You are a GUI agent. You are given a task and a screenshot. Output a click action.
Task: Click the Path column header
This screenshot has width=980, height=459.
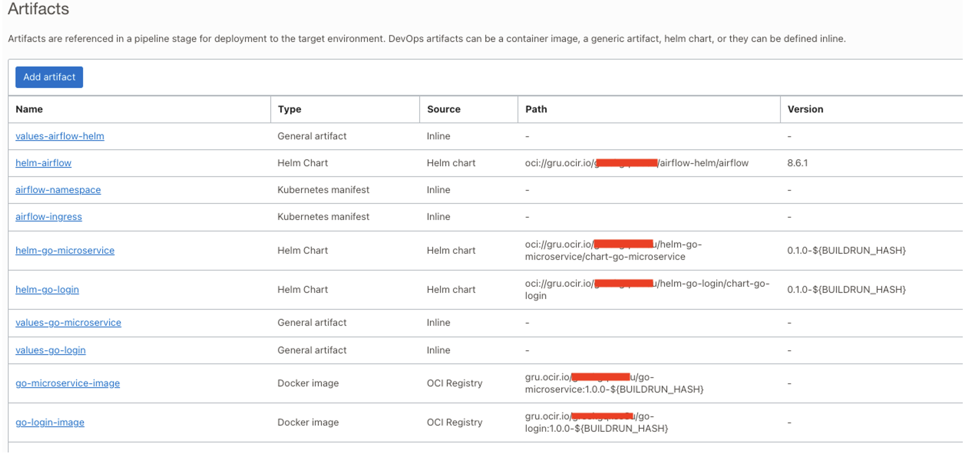point(536,109)
